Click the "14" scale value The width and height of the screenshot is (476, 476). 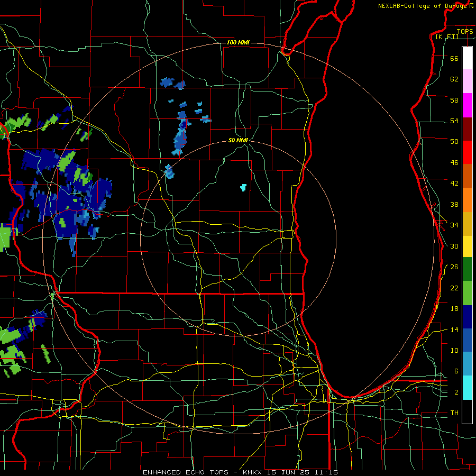pyautogui.click(x=454, y=329)
